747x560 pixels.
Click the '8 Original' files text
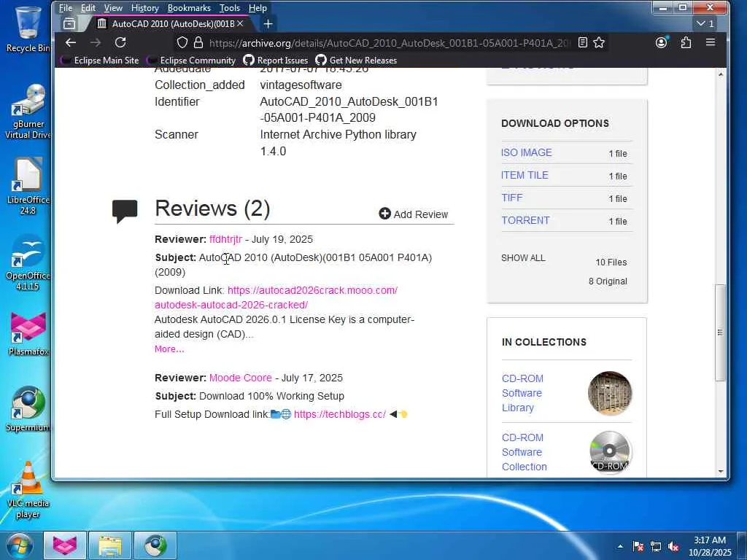pos(608,281)
